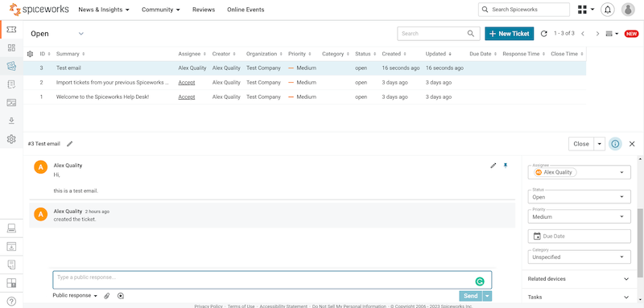Open the Open tickets view dropdown
Image resolution: width=644 pixels, height=308 pixels.
(x=57, y=34)
